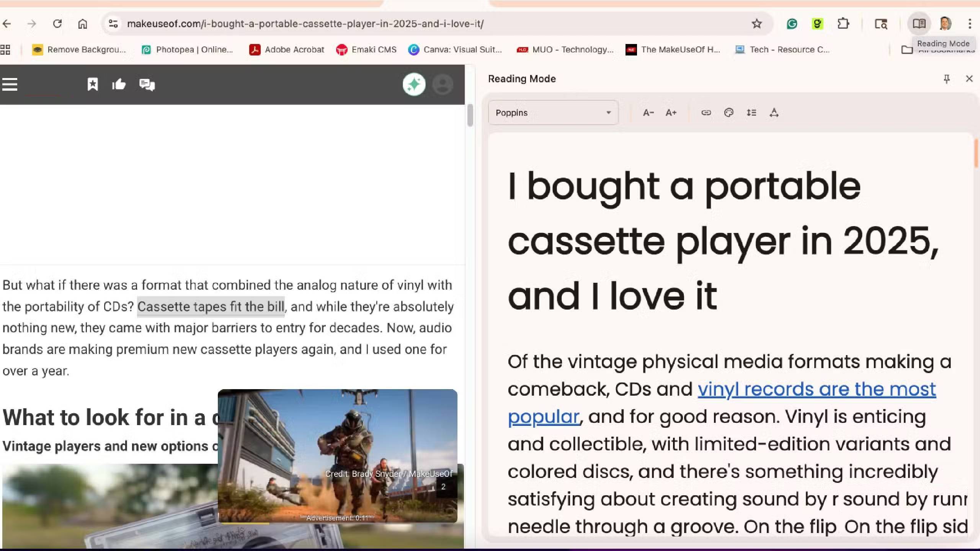This screenshot has height=551, width=980.
Task: Decrease font size in Reading Mode
Action: point(648,112)
